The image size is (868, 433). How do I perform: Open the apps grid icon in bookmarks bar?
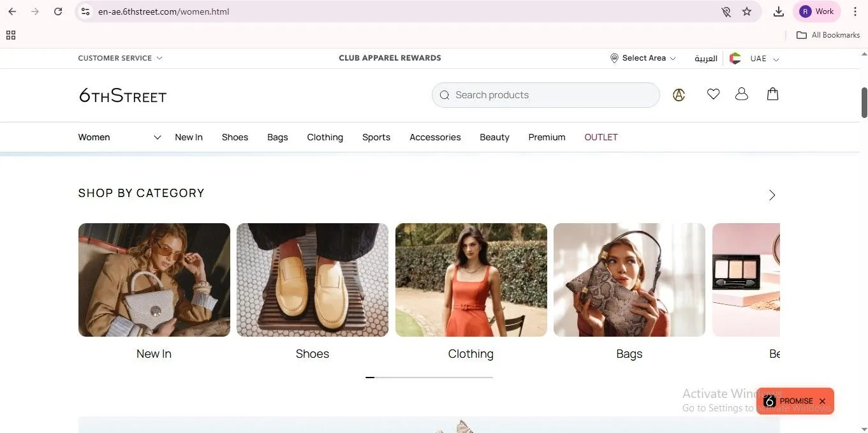point(11,35)
